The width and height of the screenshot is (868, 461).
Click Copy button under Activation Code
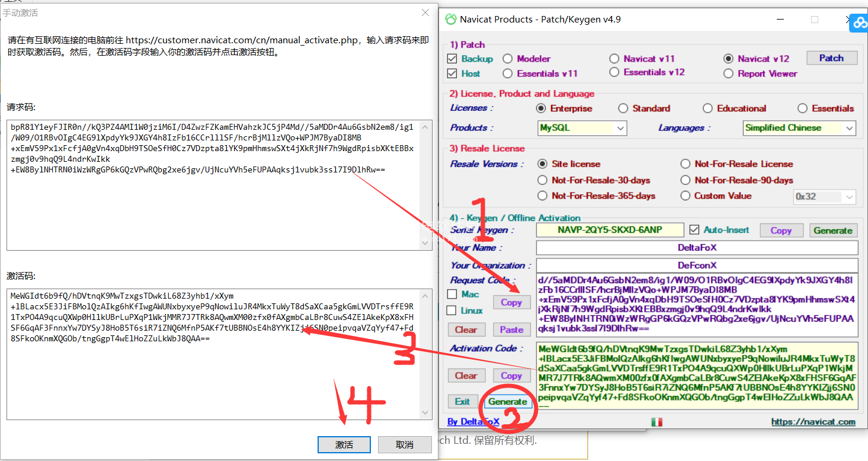tap(511, 376)
